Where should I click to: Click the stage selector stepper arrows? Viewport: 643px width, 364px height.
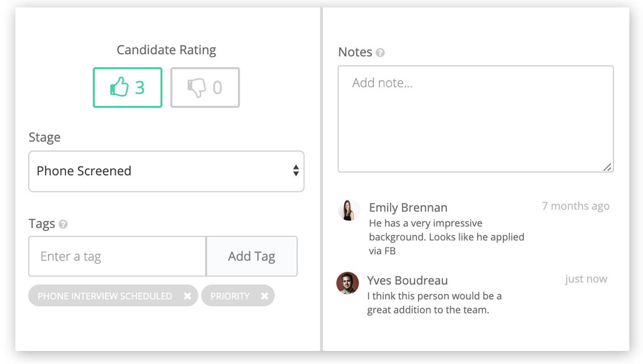coord(296,171)
